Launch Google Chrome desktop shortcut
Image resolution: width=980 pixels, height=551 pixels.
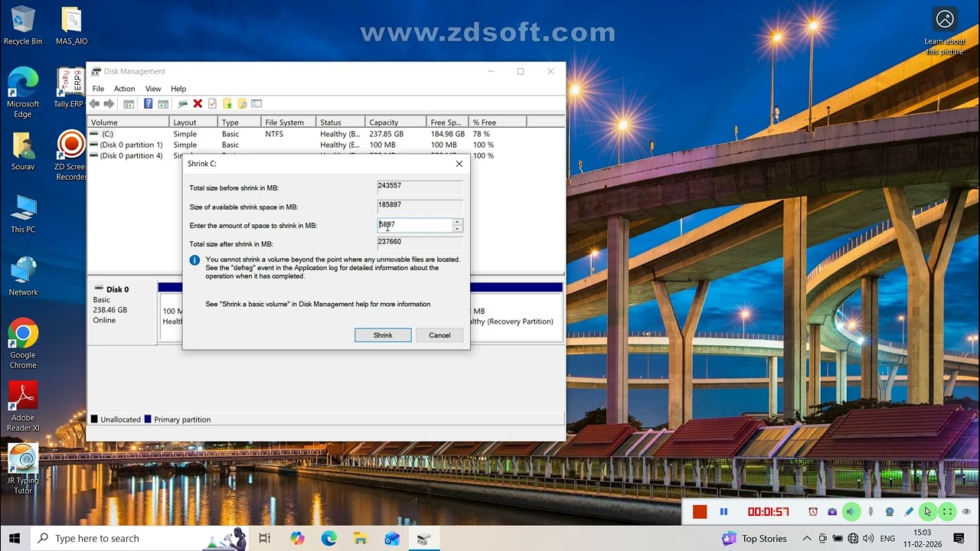pyautogui.click(x=23, y=344)
